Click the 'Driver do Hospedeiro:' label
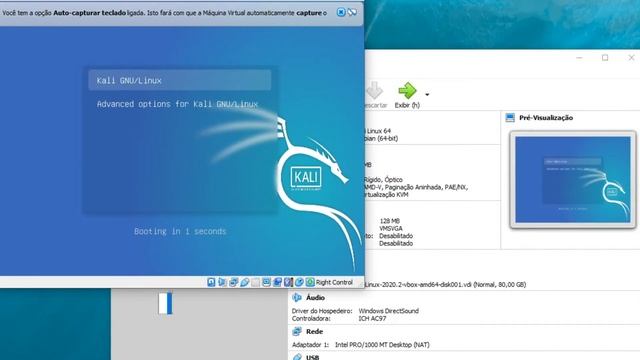This screenshot has width=640, height=360. (322, 311)
